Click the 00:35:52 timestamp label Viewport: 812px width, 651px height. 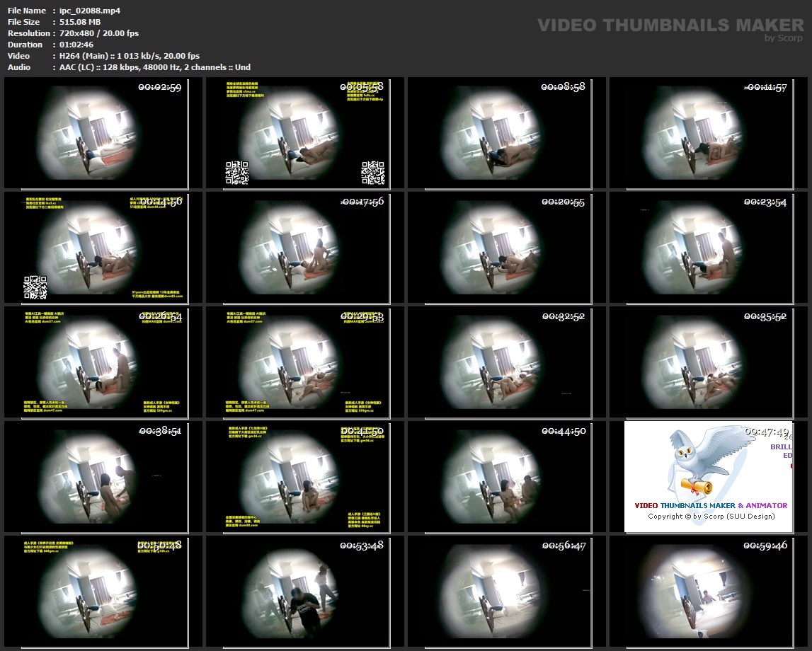pos(765,316)
